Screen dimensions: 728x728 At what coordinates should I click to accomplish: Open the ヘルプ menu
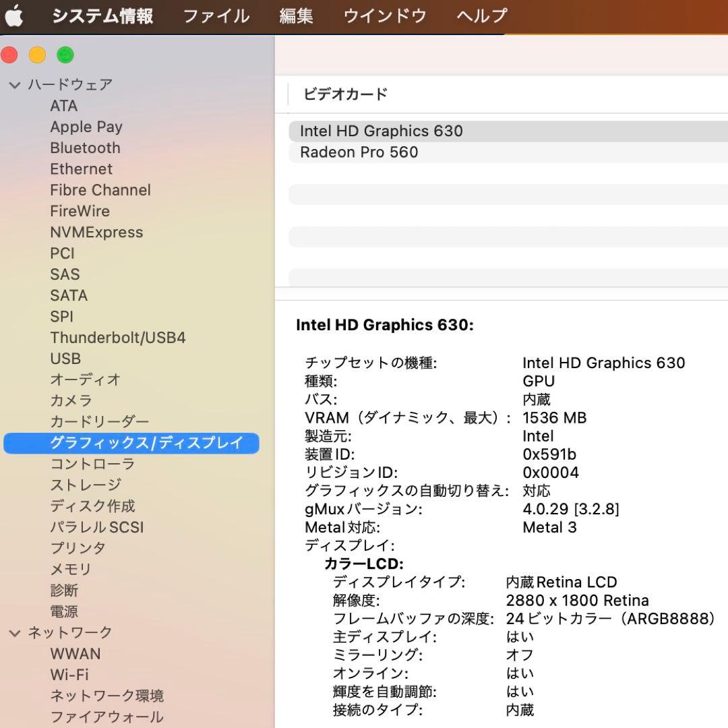click(479, 16)
